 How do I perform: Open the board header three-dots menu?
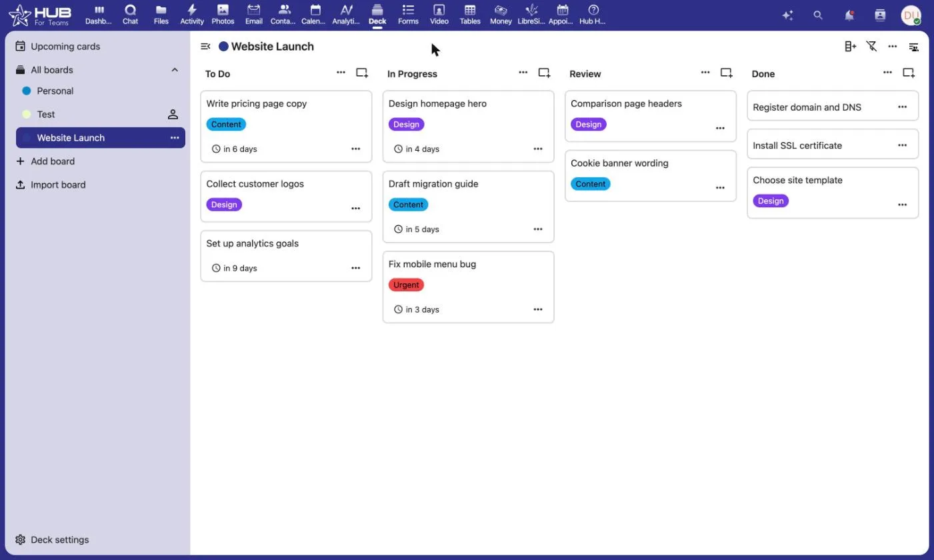pyautogui.click(x=893, y=46)
